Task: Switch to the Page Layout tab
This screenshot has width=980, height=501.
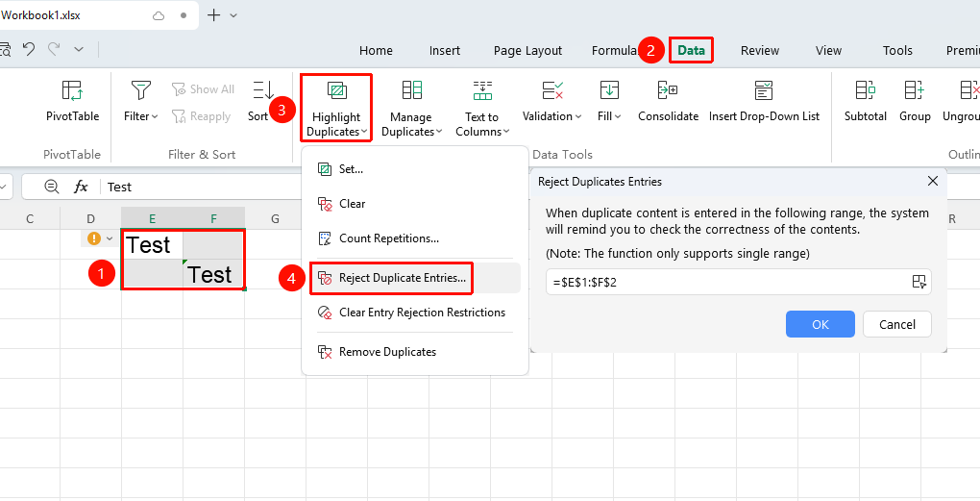Action: click(527, 51)
